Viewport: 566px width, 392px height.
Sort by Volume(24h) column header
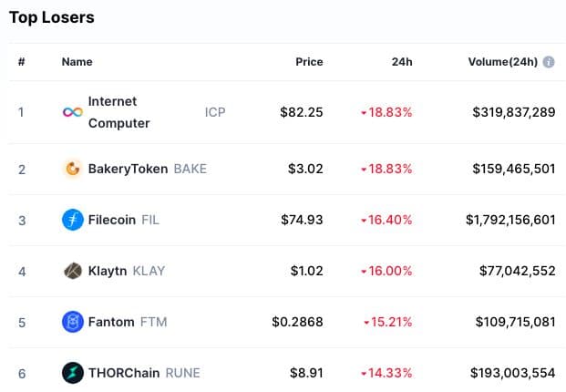point(503,62)
